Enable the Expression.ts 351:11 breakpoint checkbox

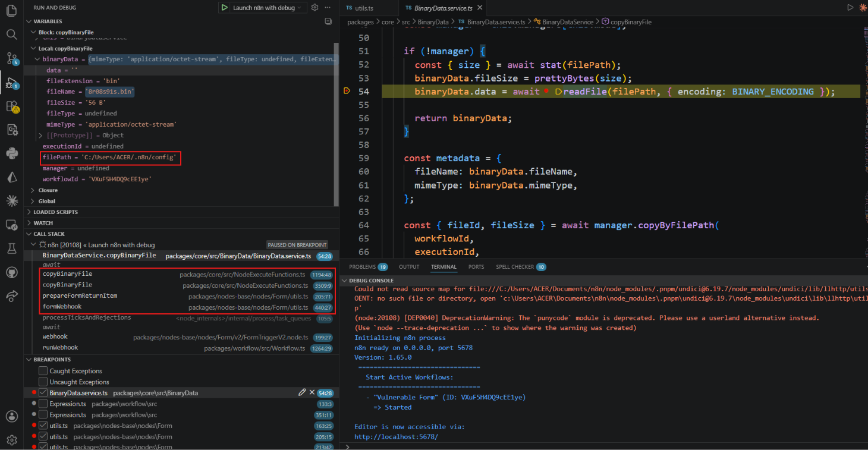click(43, 414)
